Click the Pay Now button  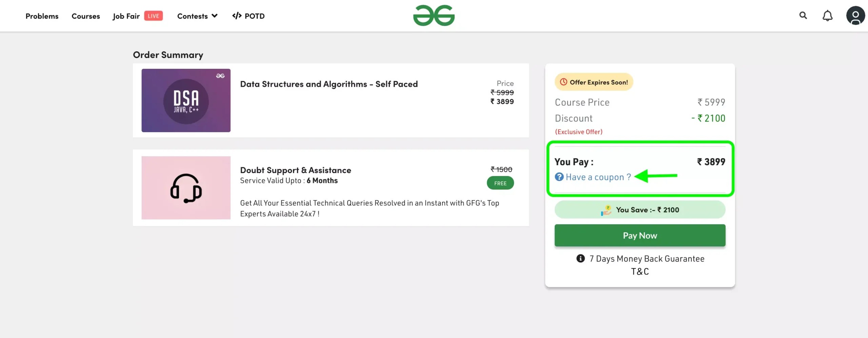[639, 235]
